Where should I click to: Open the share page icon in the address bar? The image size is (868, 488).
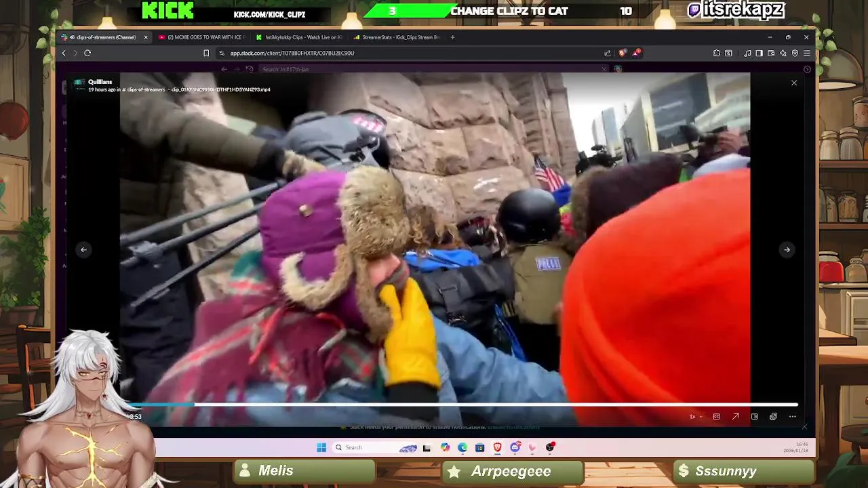(x=608, y=53)
